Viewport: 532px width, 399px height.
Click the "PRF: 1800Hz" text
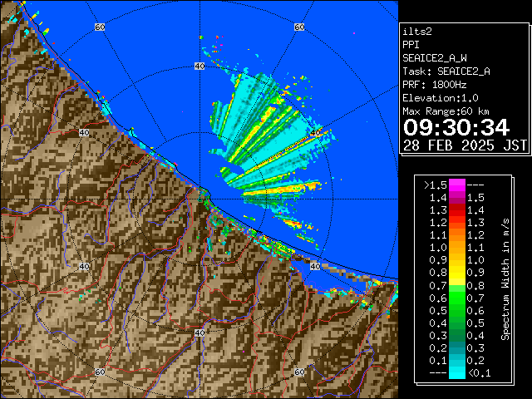[x=435, y=85]
